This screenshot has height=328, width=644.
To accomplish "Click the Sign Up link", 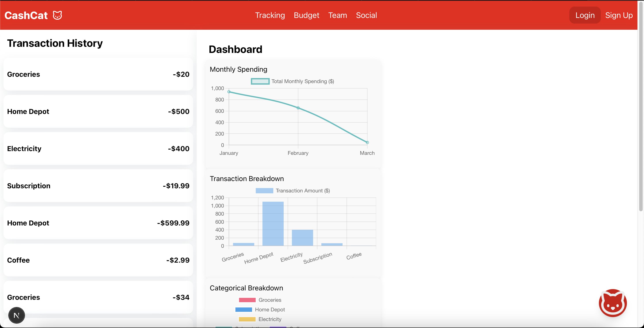I will tap(619, 15).
